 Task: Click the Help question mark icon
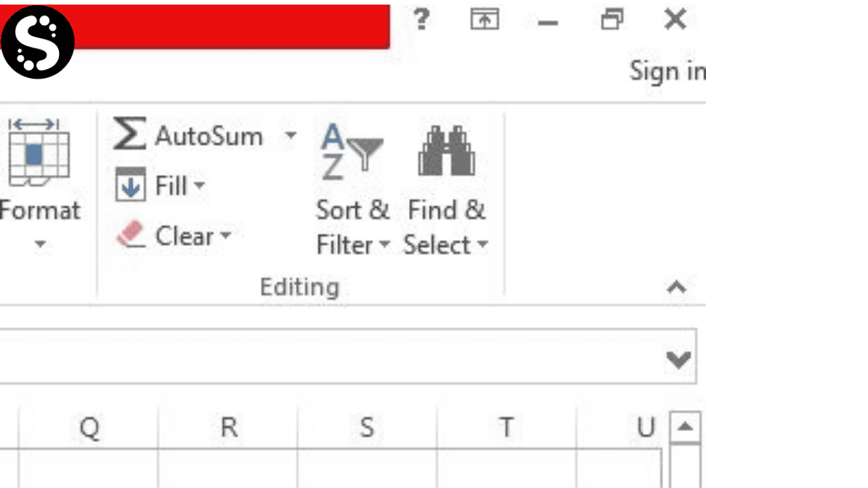coord(421,20)
